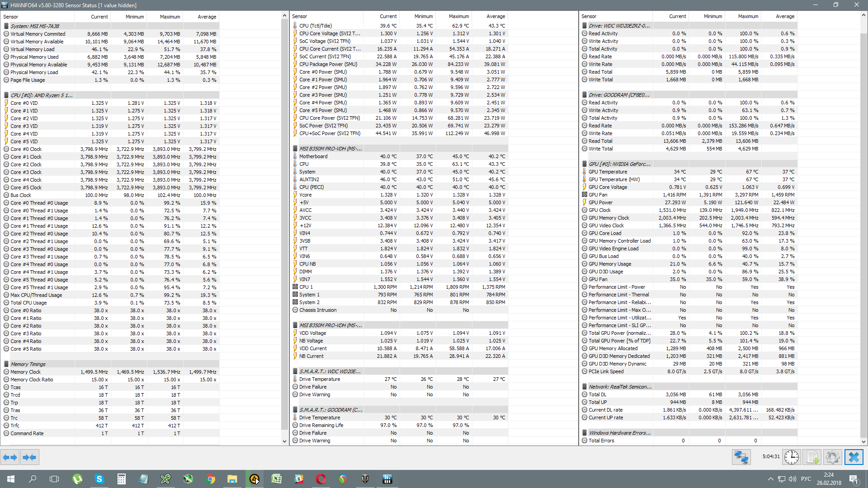Start logging with the sheet-plus icon
The width and height of the screenshot is (868, 488).
812,457
